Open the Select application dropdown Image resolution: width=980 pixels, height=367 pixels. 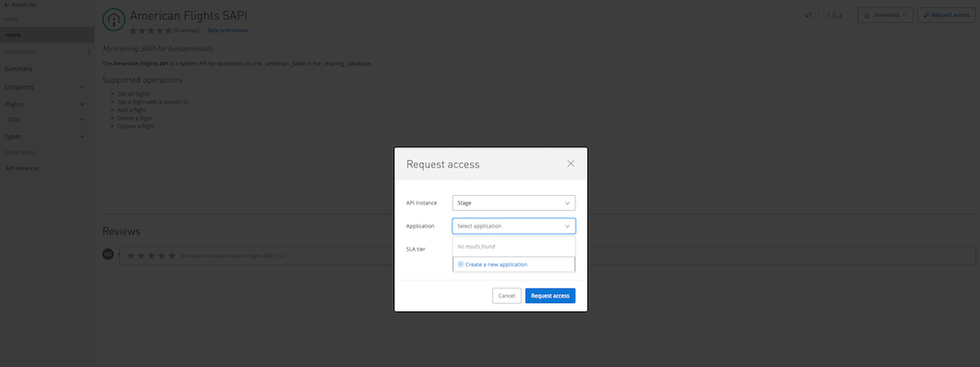(x=514, y=226)
